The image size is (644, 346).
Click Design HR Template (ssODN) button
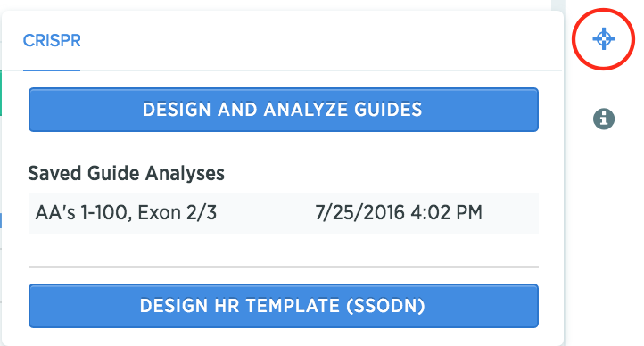284,306
